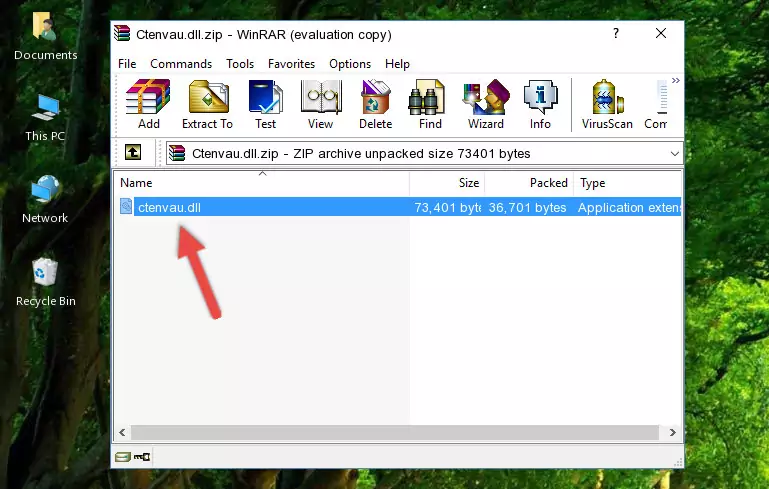Screen dimensions: 769x489
Task: Click the title bar help question mark
Action: (616, 33)
